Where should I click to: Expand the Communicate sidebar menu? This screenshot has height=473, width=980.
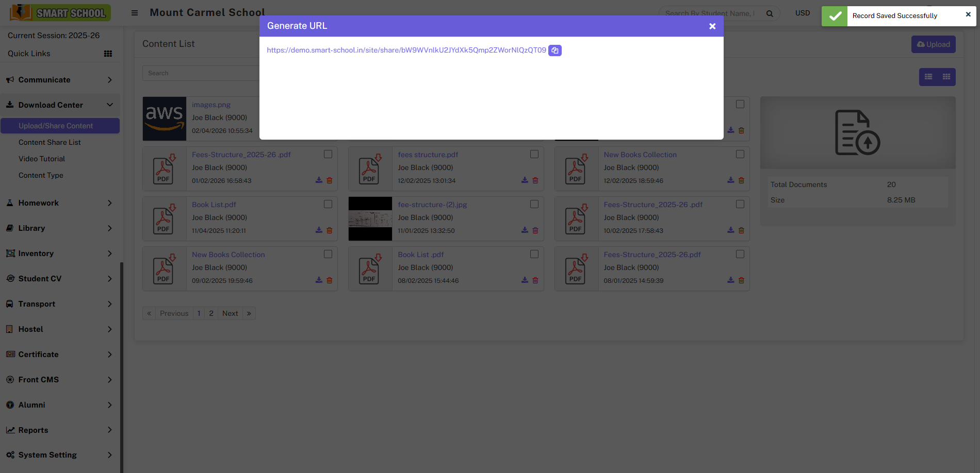(60, 80)
